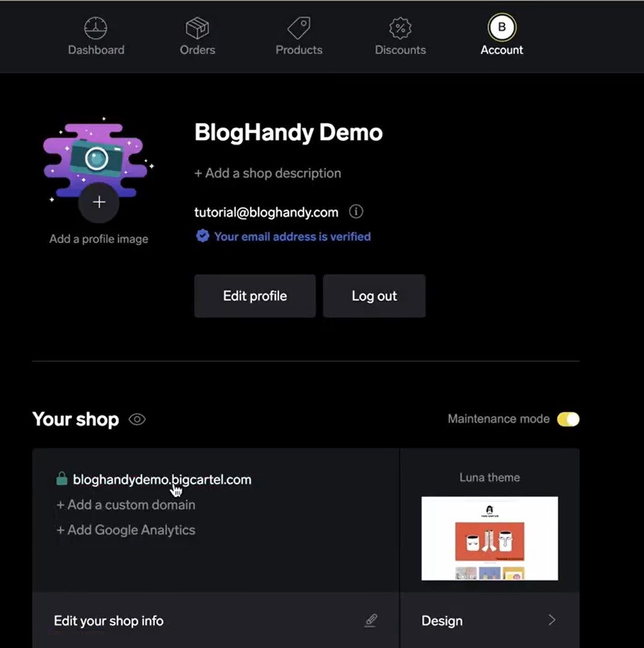
Task: Switch to the Products tab label
Action: pyautogui.click(x=299, y=50)
